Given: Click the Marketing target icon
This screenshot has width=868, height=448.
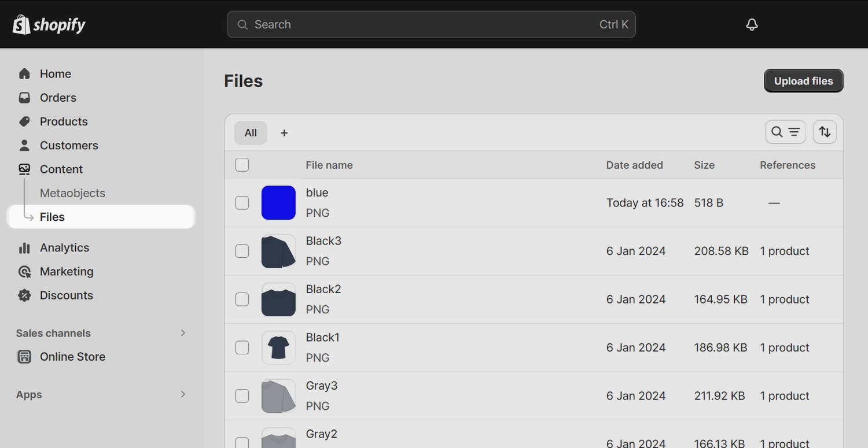Looking at the screenshot, I should (x=24, y=272).
